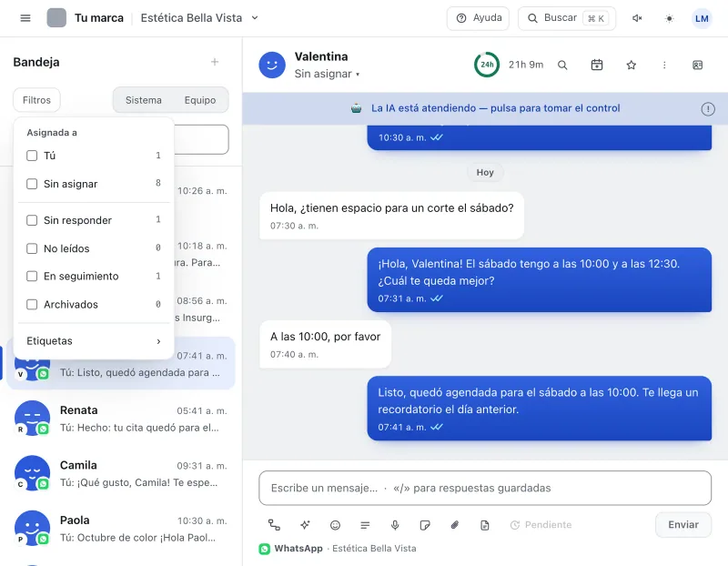Screen dimensions: 728x566
Task: Toggle the sound mute speaker icon
Action: pyautogui.click(x=637, y=18)
